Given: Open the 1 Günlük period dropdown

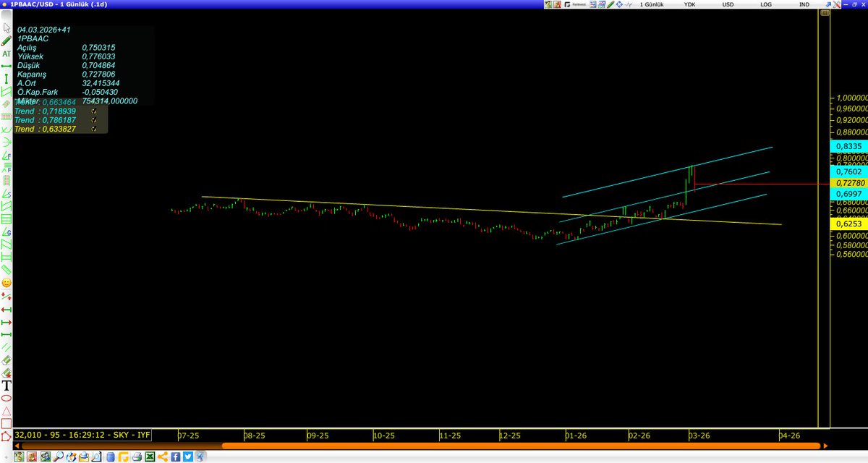Looking at the screenshot, I should [x=652, y=4].
